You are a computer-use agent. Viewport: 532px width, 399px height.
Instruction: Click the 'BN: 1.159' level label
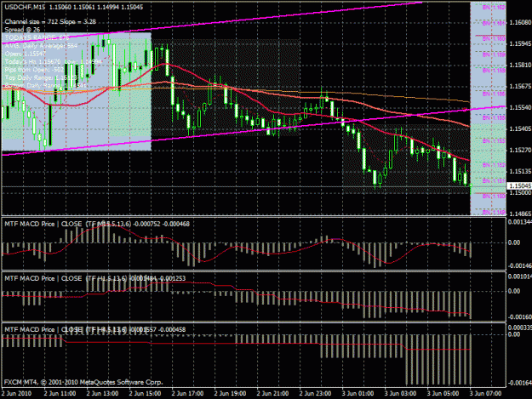[494, 54]
